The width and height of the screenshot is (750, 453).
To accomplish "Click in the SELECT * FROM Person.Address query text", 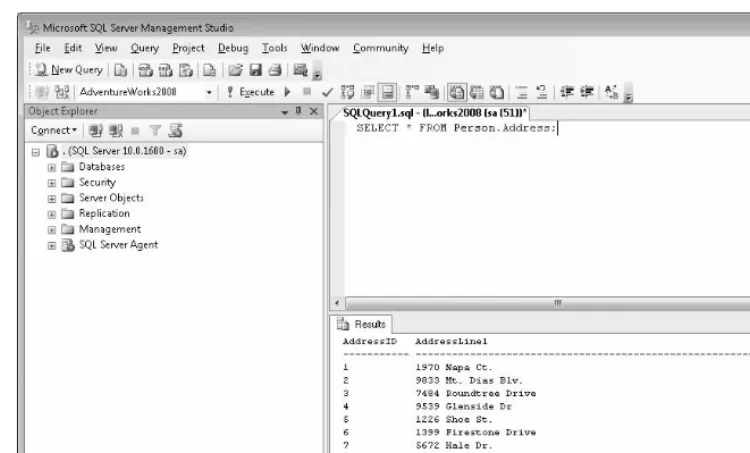I will click(456, 128).
